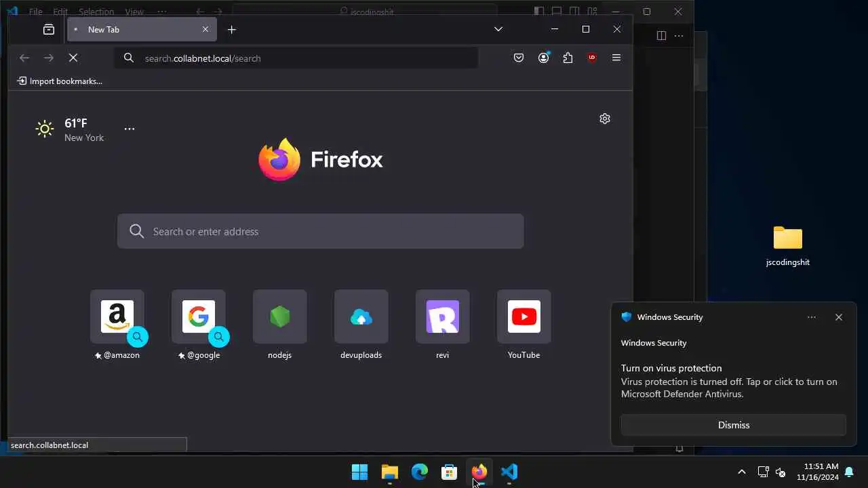Switch to Visual Studio Code taskbar icon

509,472
